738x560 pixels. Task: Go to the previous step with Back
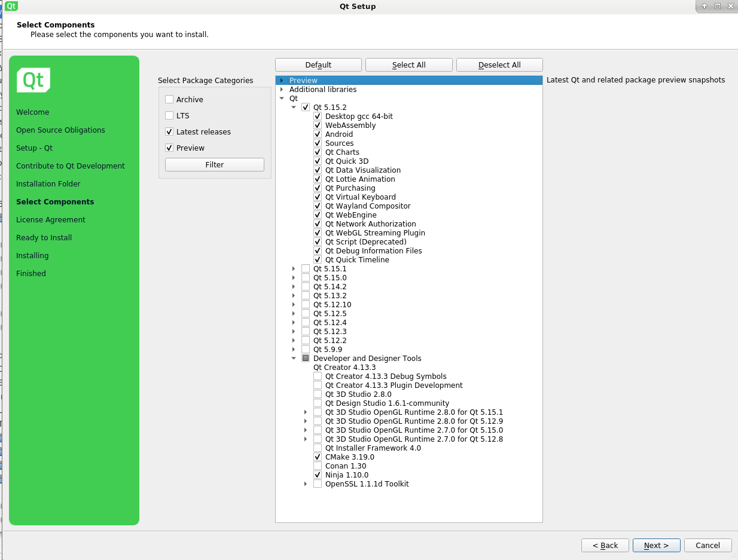click(605, 546)
